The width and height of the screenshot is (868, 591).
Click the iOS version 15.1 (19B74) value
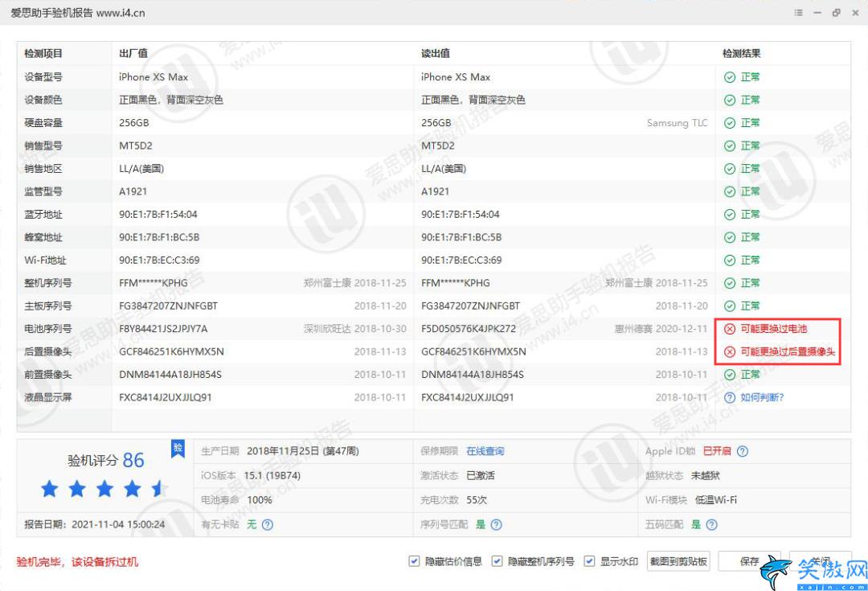pyautogui.click(x=272, y=476)
